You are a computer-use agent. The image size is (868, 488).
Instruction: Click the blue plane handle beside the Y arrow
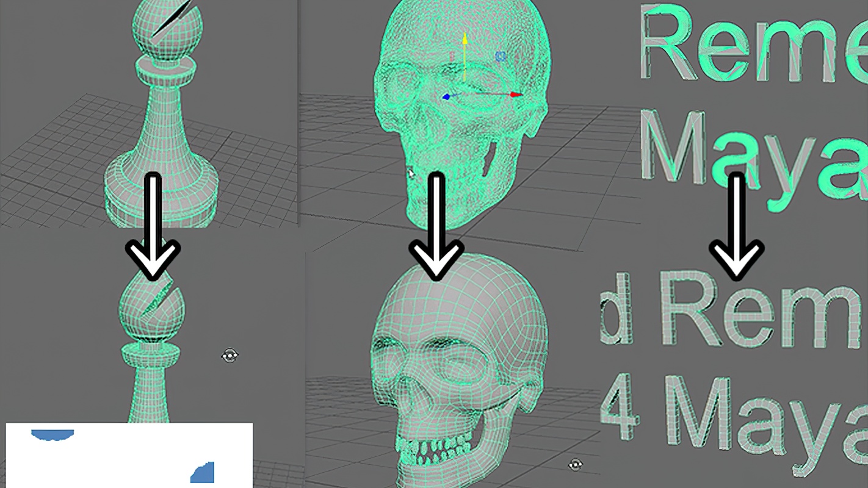pos(501,57)
